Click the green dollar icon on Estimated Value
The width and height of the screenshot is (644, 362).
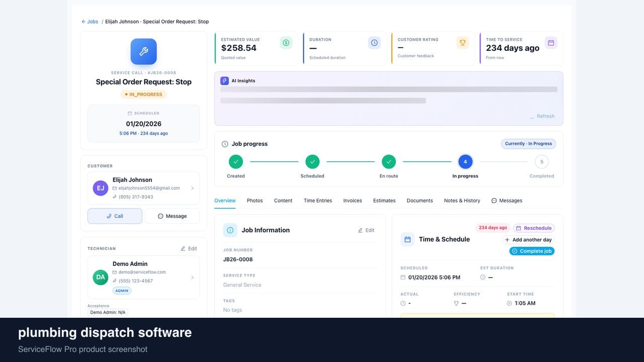click(286, 43)
